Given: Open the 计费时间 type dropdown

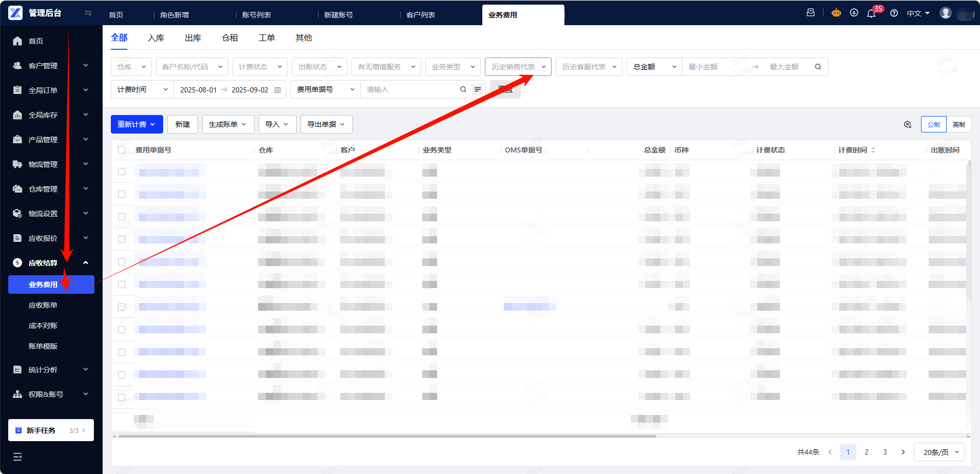Looking at the screenshot, I should 143,89.
